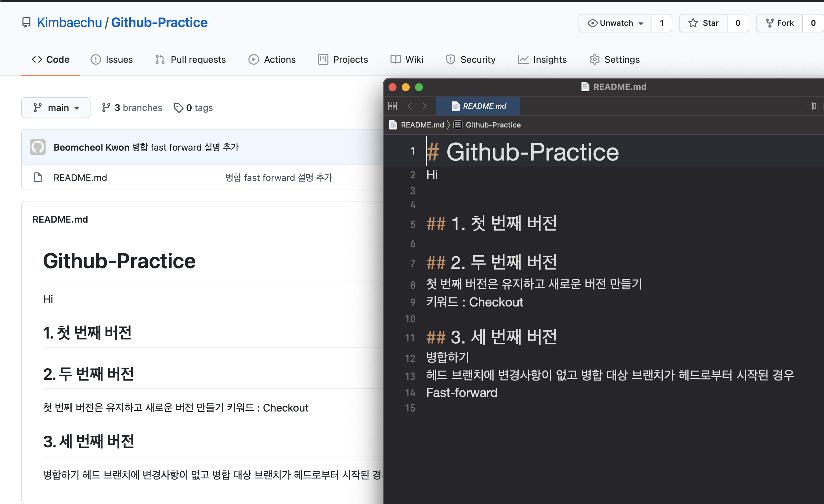824x504 pixels.
Task: Go forward with the right chevron in the editor
Action: click(x=424, y=106)
